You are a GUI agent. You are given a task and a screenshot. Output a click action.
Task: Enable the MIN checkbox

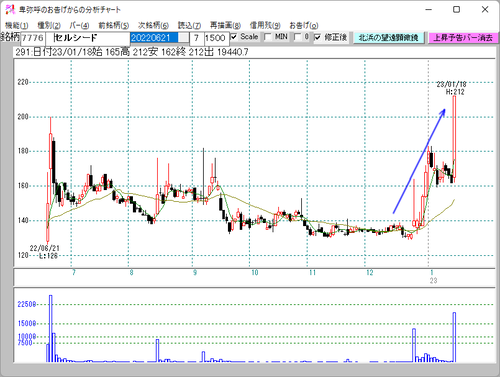pyautogui.click(x=268, y=37)
